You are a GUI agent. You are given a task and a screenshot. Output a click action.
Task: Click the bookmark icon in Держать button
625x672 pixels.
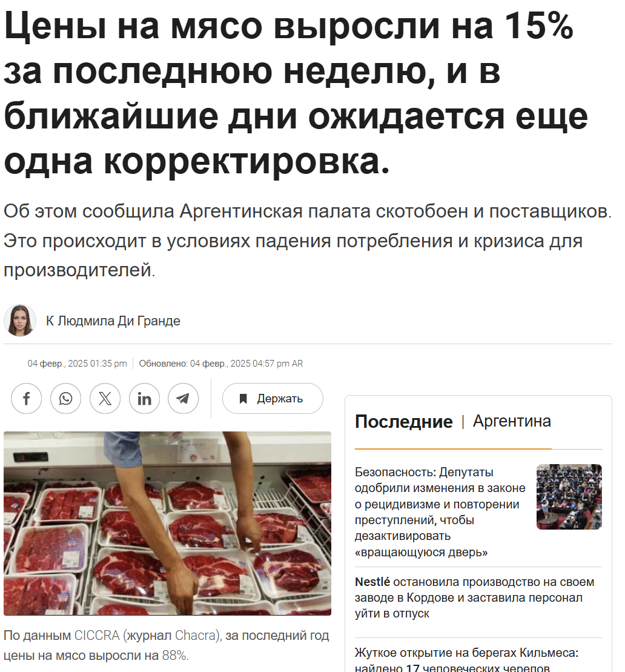pos(243,399)
